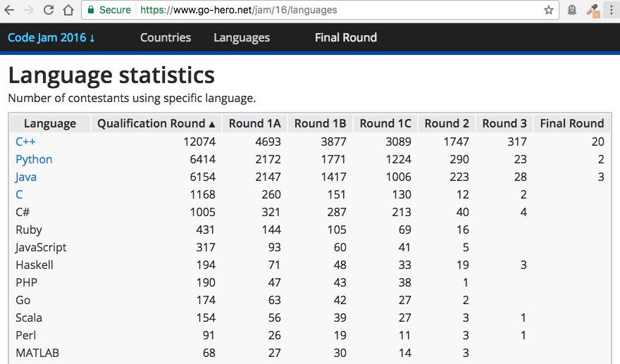Sort by Round 1B column
The image size is (620, 364).
coord(321,123)
